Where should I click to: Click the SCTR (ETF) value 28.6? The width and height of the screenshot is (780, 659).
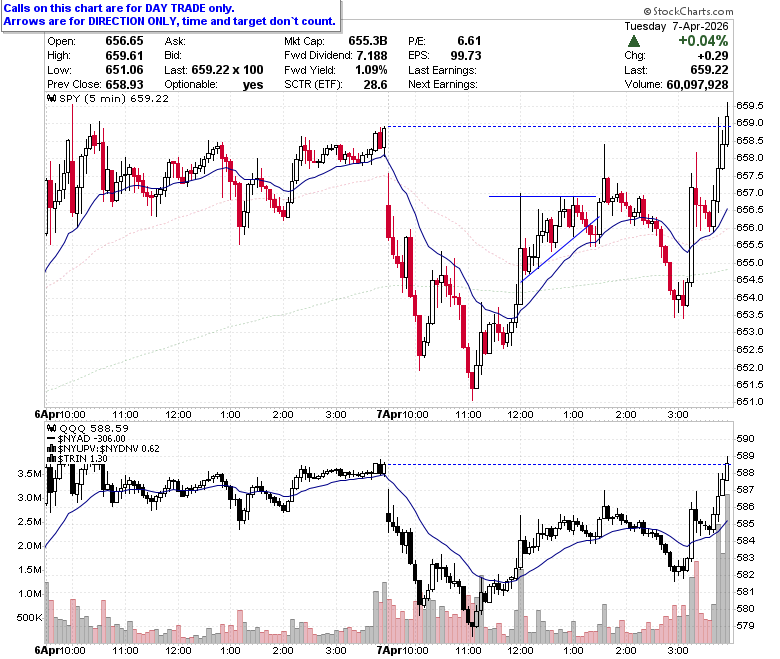tap(375, 85)
